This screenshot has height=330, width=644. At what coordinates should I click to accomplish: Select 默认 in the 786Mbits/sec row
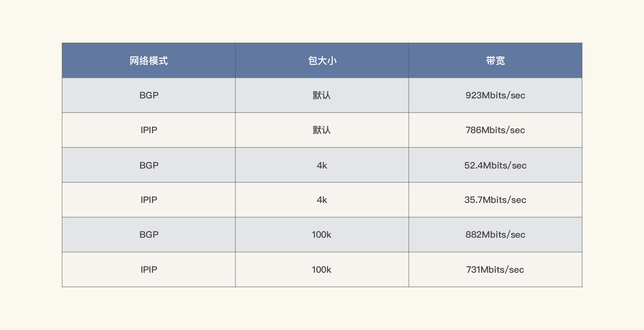click(322, 130)
